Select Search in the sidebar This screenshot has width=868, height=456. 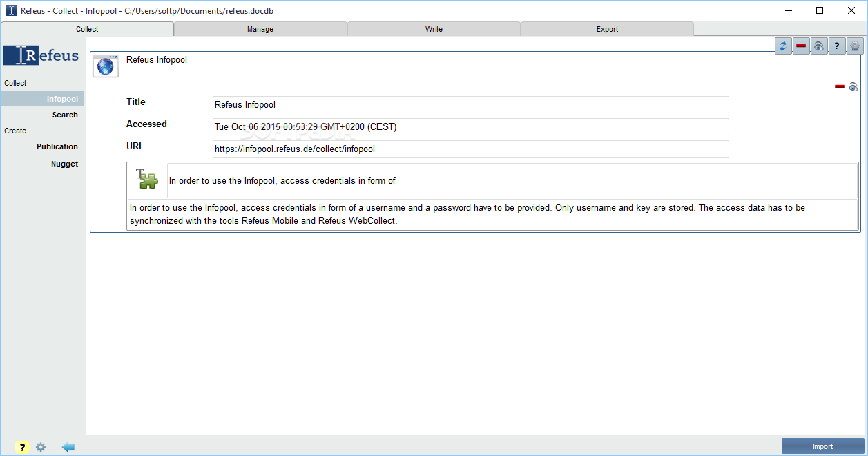coord(65,115)
